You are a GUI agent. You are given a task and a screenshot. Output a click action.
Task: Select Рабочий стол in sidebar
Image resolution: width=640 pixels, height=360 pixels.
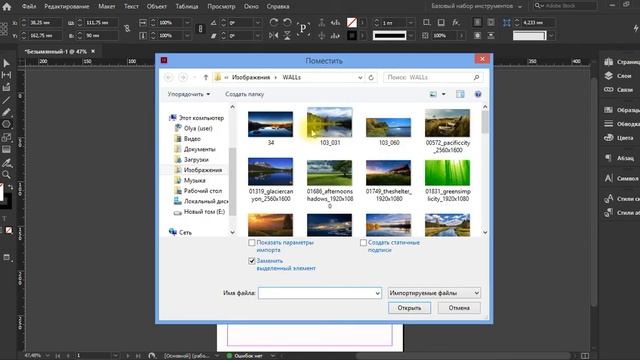tap(203, 191)
